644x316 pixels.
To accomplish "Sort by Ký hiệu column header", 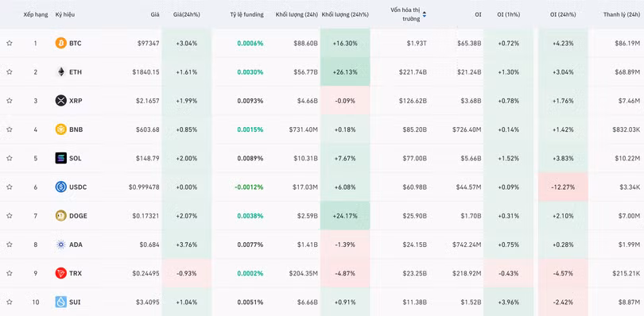I will tap(65, 14).
